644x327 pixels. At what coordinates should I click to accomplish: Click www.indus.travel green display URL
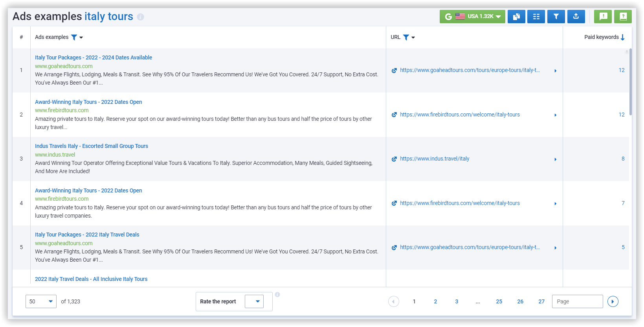[55, 155]
